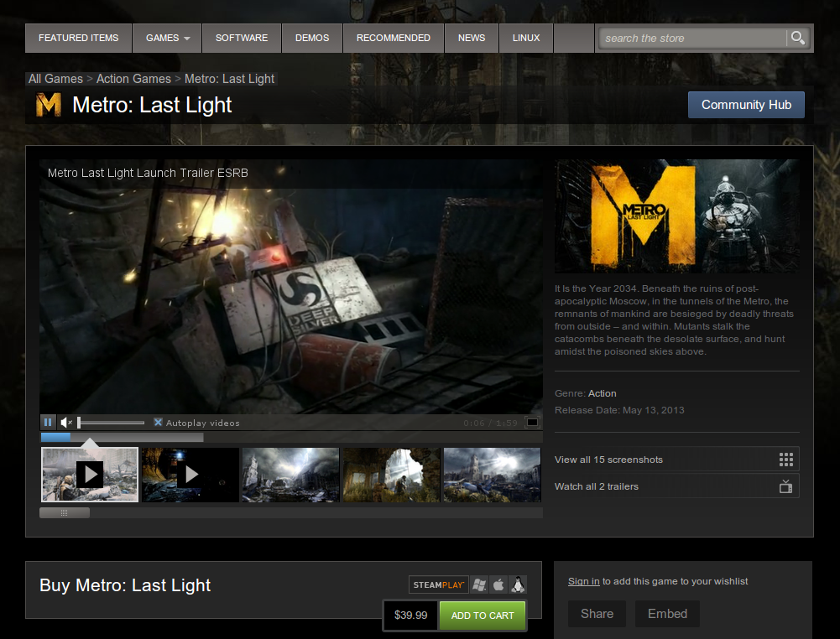Pause the trailer video
Image resolution: width=840 pixels, height=639 pixels.
click(48, 423)
